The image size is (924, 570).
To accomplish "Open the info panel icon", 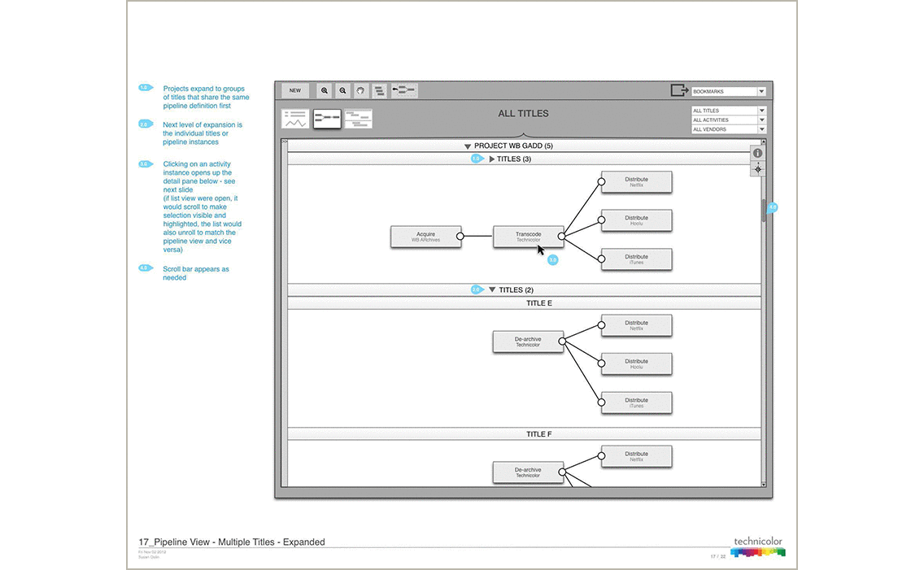I will 757,153.
